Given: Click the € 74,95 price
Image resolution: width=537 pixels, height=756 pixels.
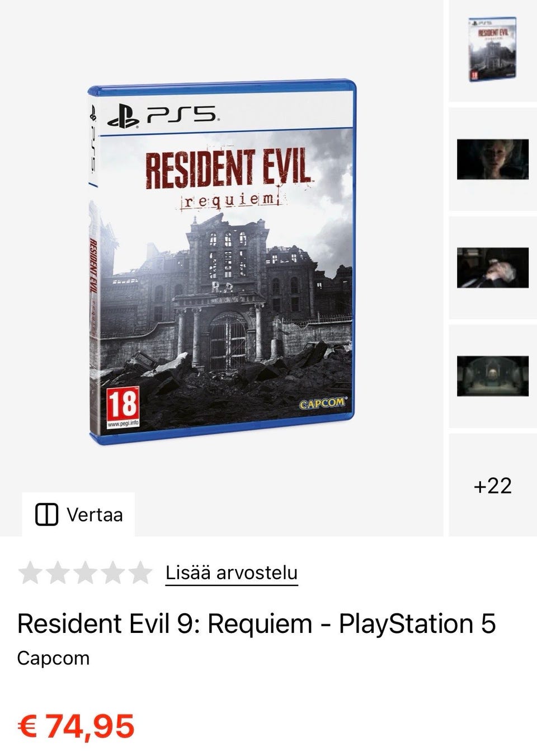Looking at the screenshot, I should tap(76, 726).
